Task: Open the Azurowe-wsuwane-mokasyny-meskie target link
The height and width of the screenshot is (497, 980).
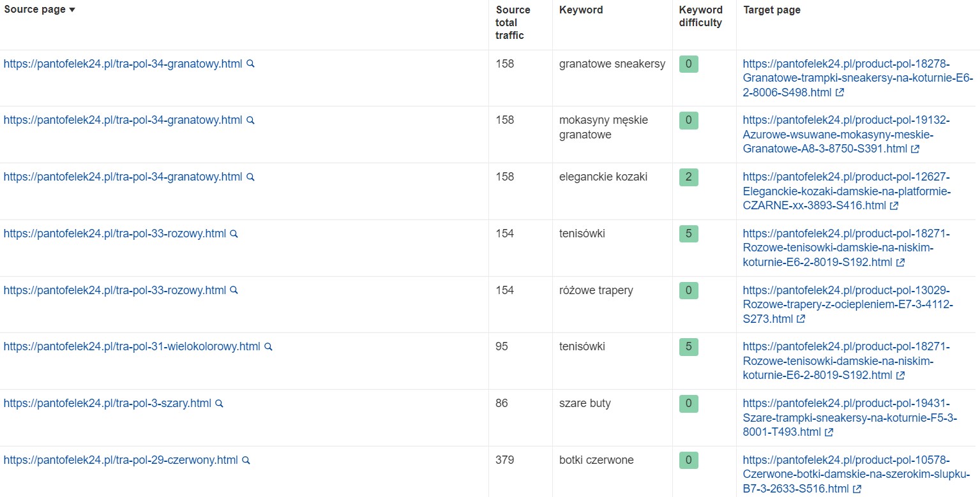Action: (x=847, y=135)
